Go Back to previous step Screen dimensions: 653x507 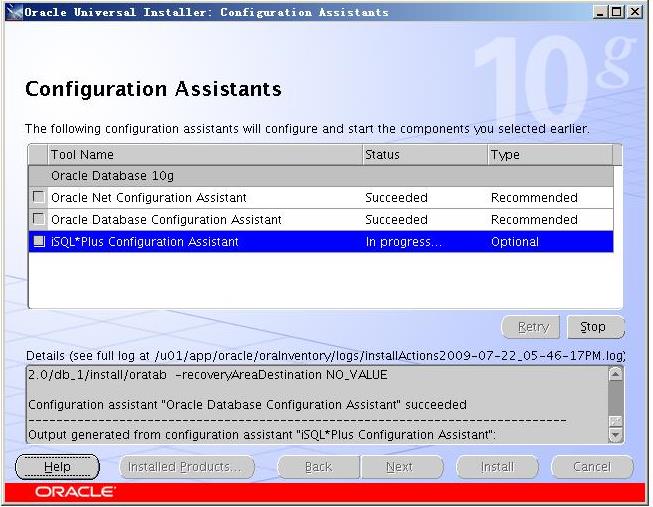coord(319,467)
